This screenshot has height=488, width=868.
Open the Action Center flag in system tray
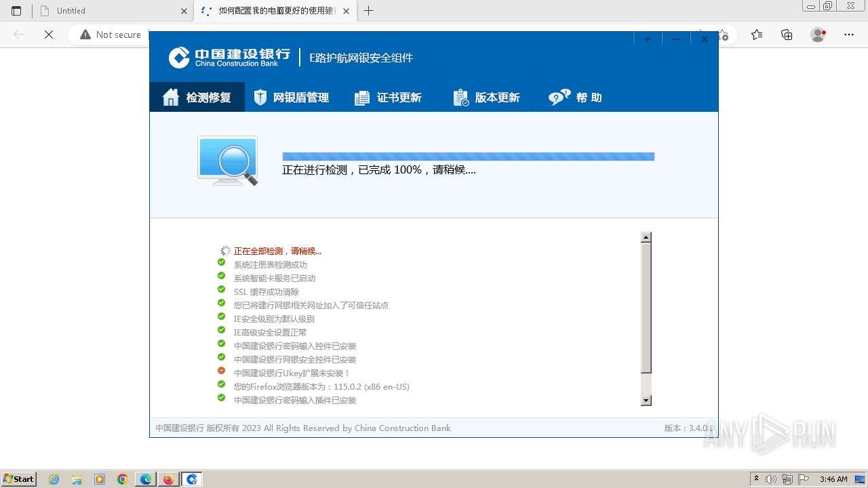click(802, 479)
